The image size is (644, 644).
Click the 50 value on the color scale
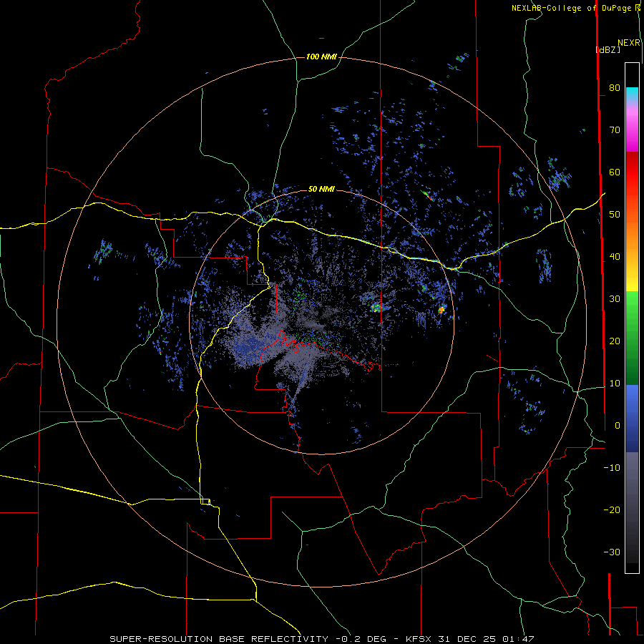tap(615, 215)
